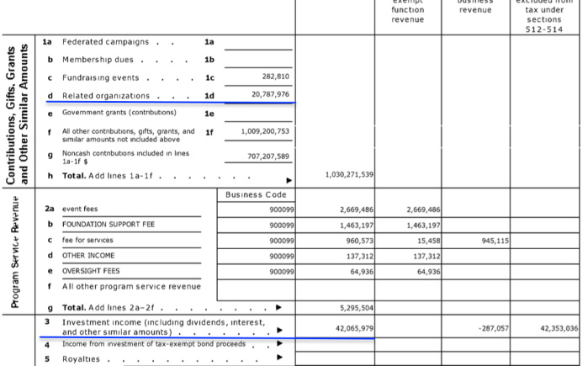The image size is (588, 366).
Task: Click the negative value -287,057
Action: [x=493, y=327]
